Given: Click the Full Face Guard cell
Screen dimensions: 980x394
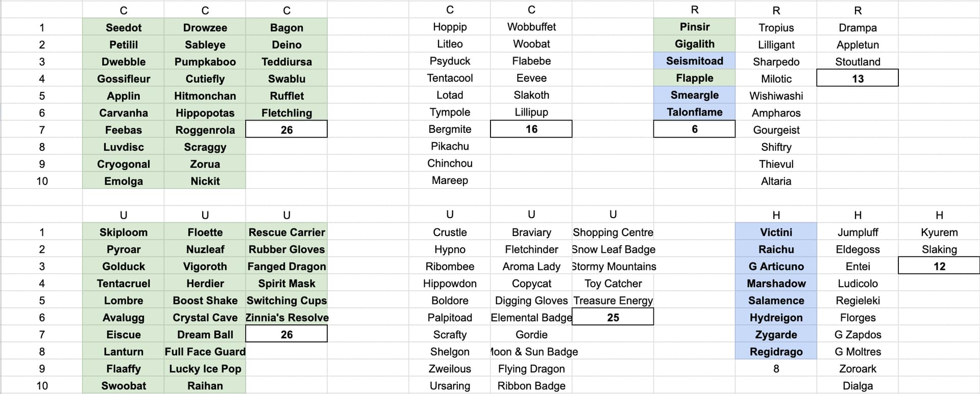Looking at the screenshot, I should [x=205, y=352].
